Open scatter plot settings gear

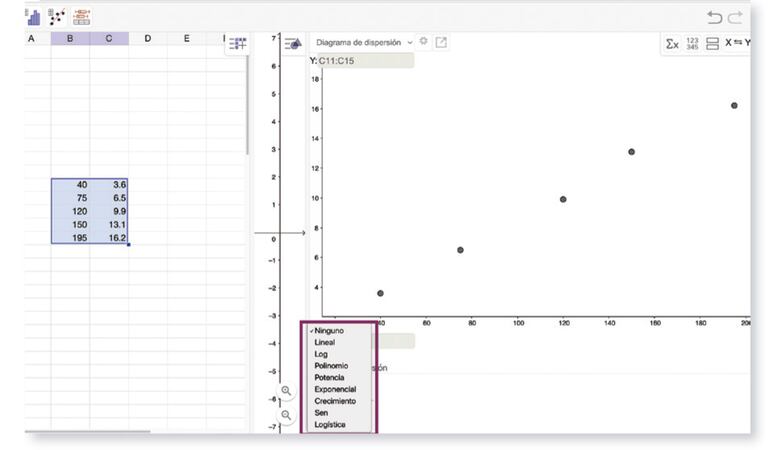pyautogui.click(x=423, y=41)
